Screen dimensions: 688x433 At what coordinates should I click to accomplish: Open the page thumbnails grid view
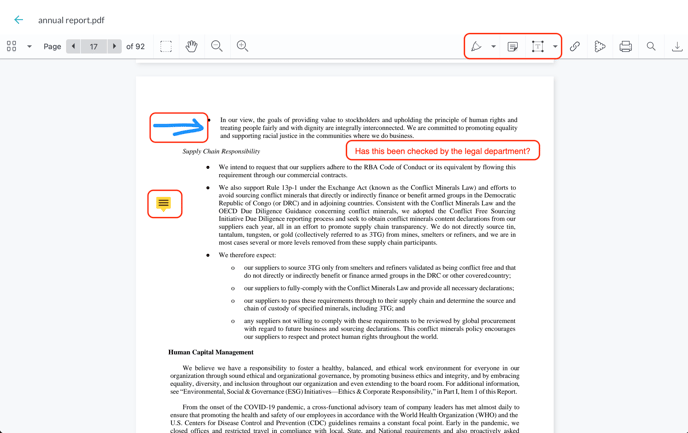12,46
